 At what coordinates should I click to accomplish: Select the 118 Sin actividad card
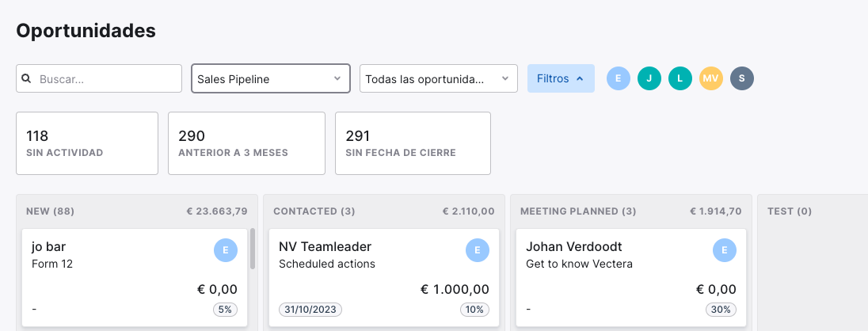pos(87,143)
